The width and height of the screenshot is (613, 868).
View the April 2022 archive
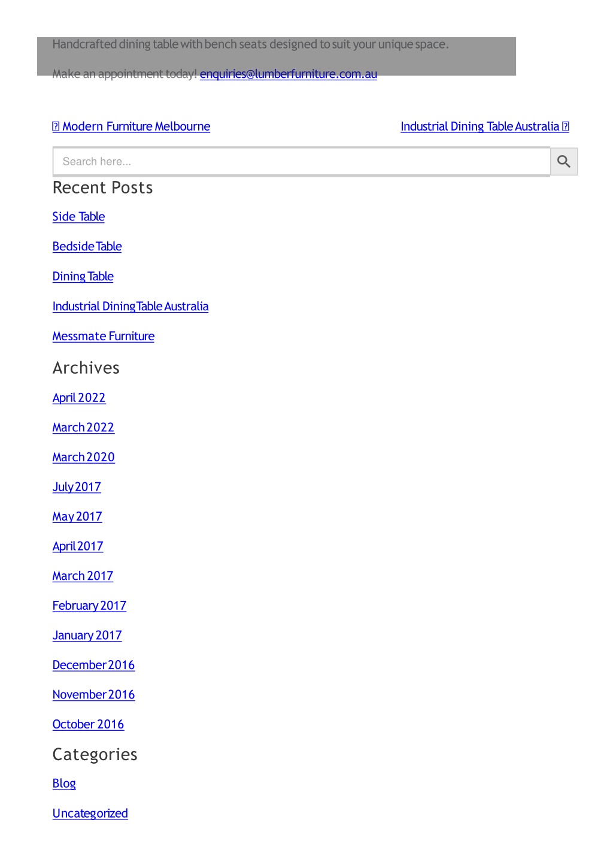click(79, 398)
